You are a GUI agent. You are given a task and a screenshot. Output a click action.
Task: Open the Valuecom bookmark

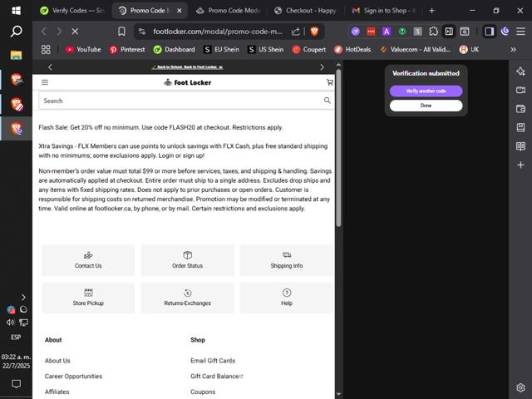coord(416,50)
